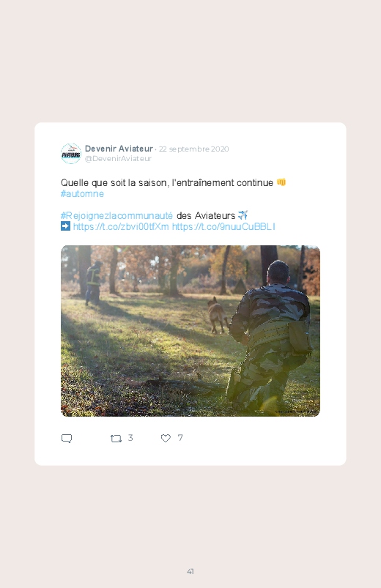Like the tweet with the heart icon

[x=166, y=438]
